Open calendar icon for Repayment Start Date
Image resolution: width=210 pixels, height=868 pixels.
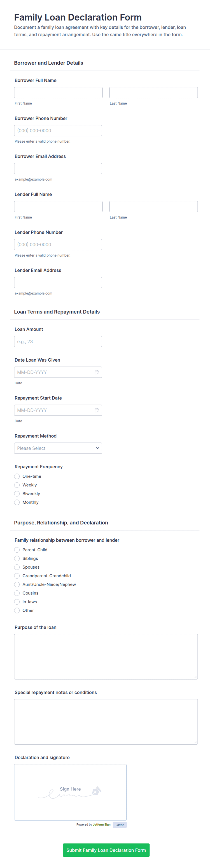pos(97,410)
